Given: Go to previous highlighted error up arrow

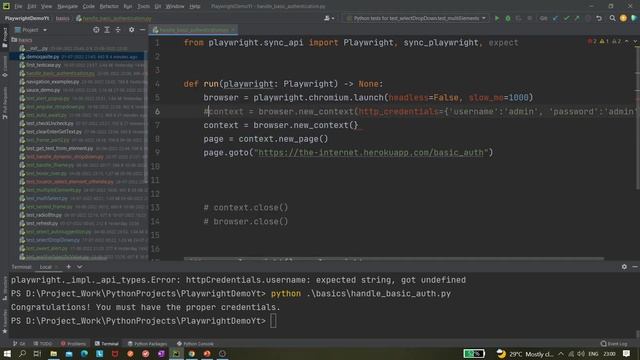Looking at the screenshot, I should (627, 41).
